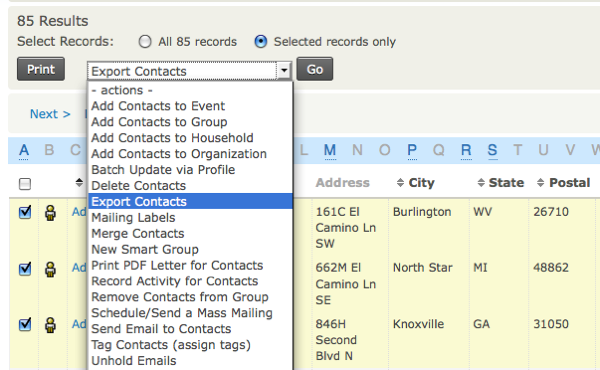
Task: Choose Add Contacts to Event
Action: (x=191, y=106)
